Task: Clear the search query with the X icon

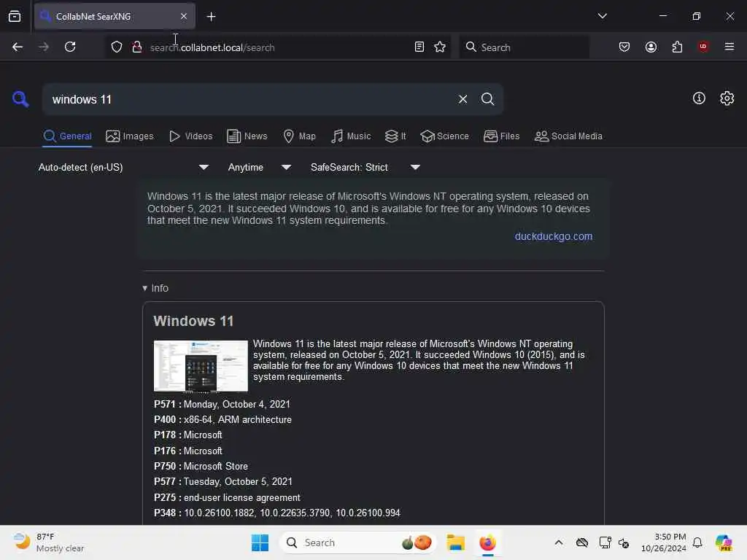Action: click(462, 99)
